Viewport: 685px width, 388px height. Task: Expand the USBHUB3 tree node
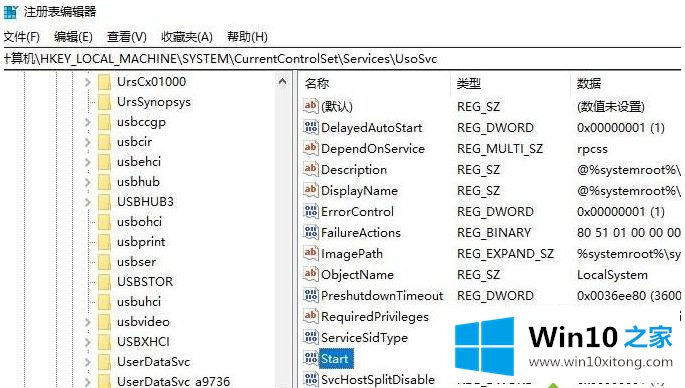pos(87,202)
